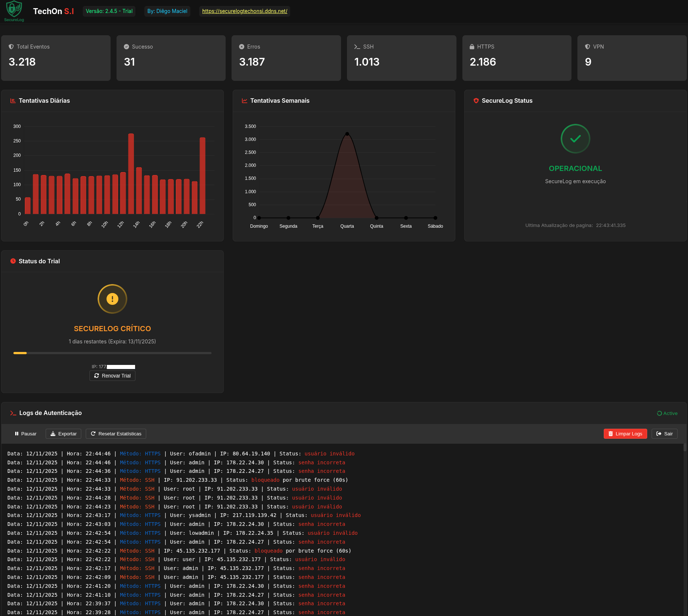Click the trial remaining days progress bar
Screen dimensions: 688x616
112,353
